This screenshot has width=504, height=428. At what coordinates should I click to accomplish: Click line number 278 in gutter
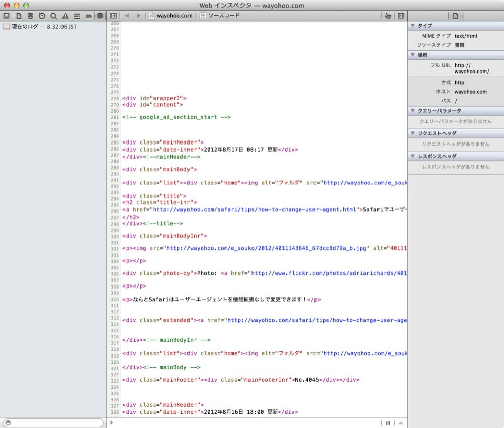115,99
